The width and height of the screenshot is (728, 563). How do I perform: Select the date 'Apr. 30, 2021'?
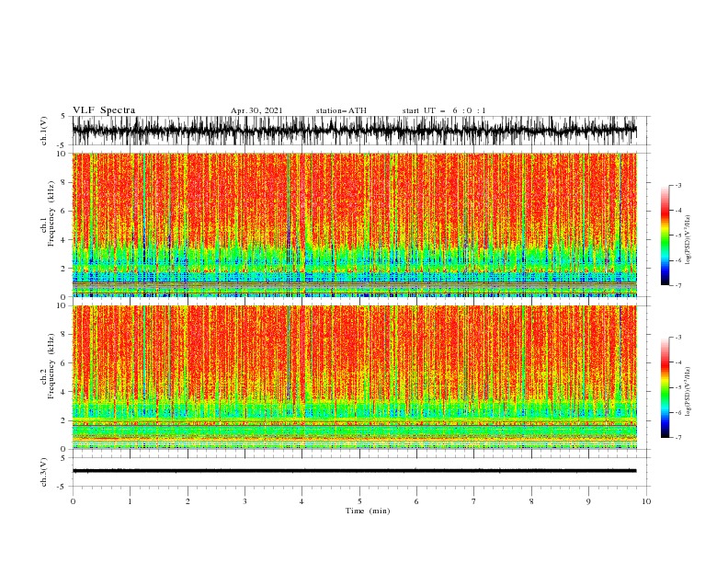(256, 110)
